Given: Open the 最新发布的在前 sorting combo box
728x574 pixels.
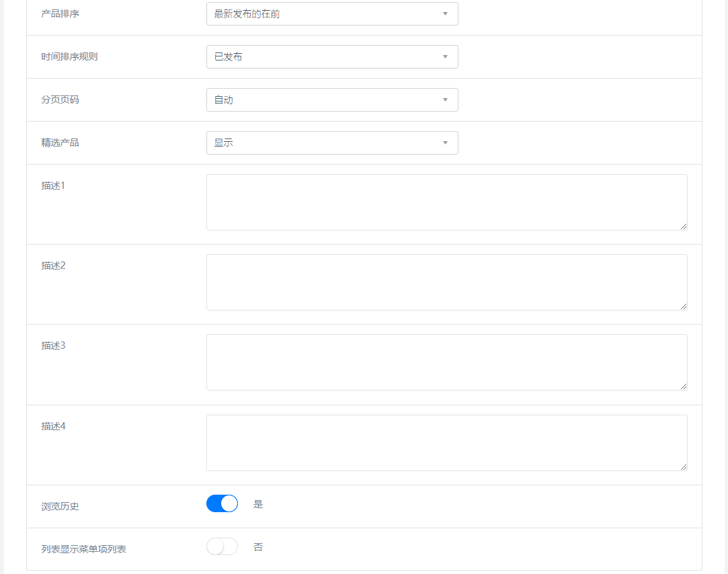Looking at the screenshot, I should (331, 14).
